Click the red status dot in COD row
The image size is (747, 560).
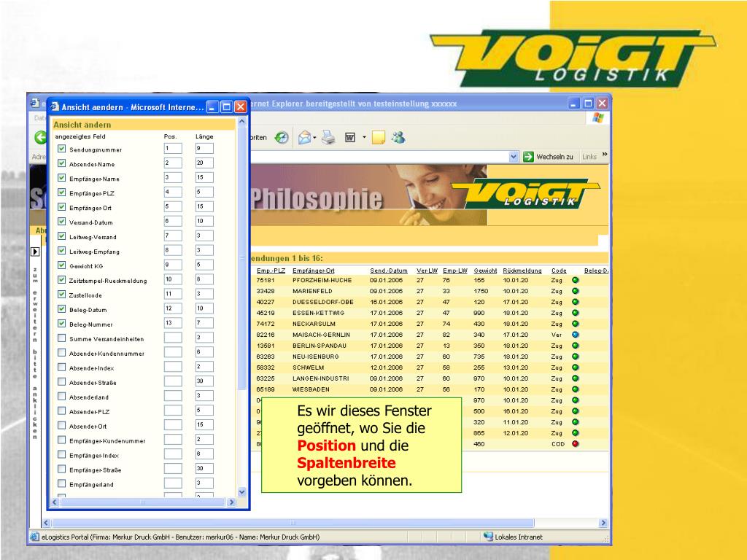click(x=576, y=444)
